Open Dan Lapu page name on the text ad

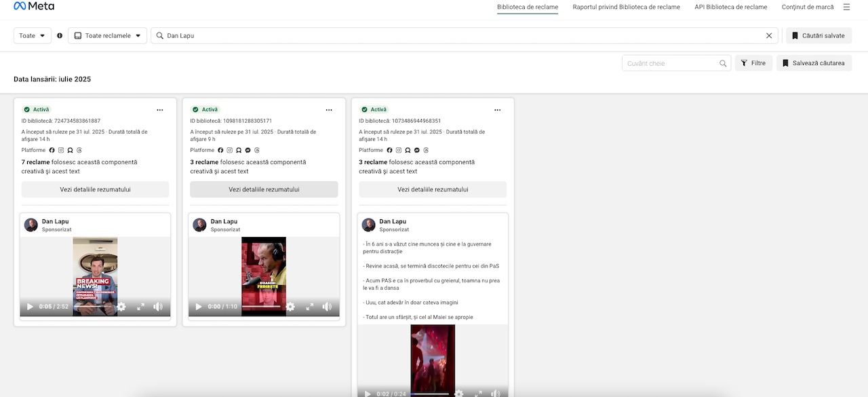393,221
